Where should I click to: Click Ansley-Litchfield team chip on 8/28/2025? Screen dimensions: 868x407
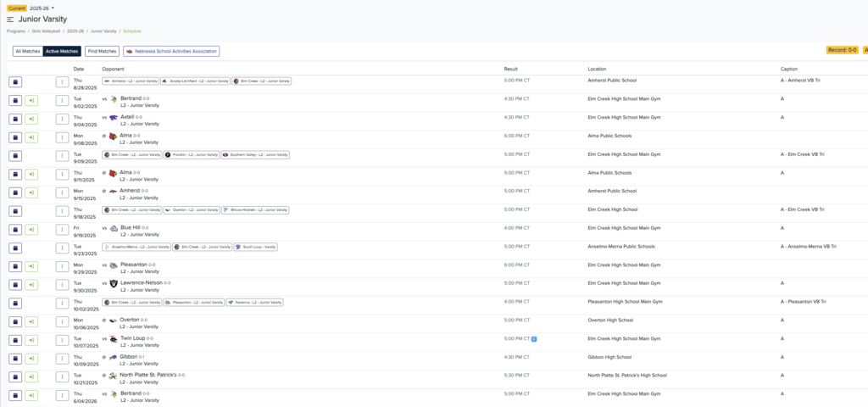click(x=195, y=81)
